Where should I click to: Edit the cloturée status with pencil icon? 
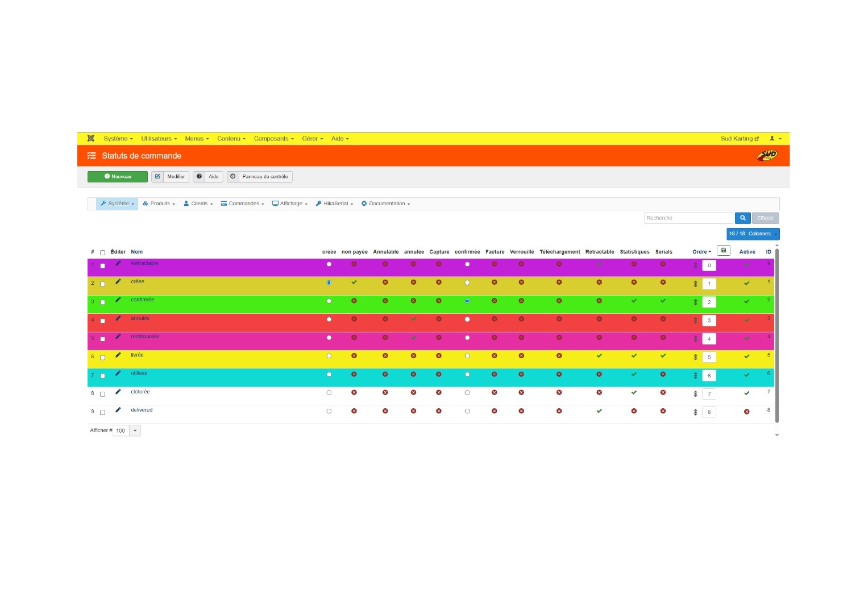pyautogui.click(x=118, y=392)
